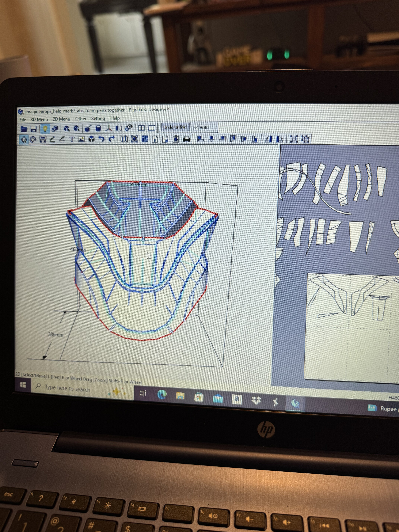The width and height of the screenshot is (399, 532).
Task: Click the page with arrow export icon
Action: 165,139
